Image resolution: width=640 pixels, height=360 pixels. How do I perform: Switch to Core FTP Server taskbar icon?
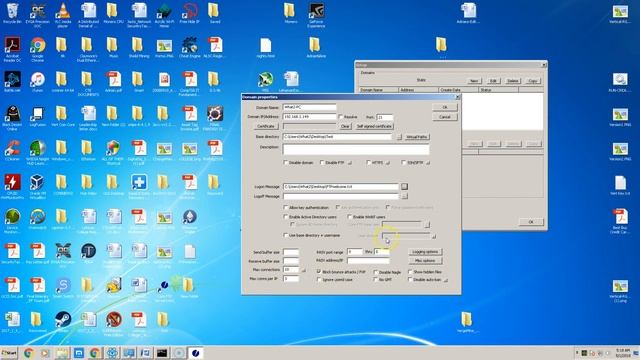[195, 353]
